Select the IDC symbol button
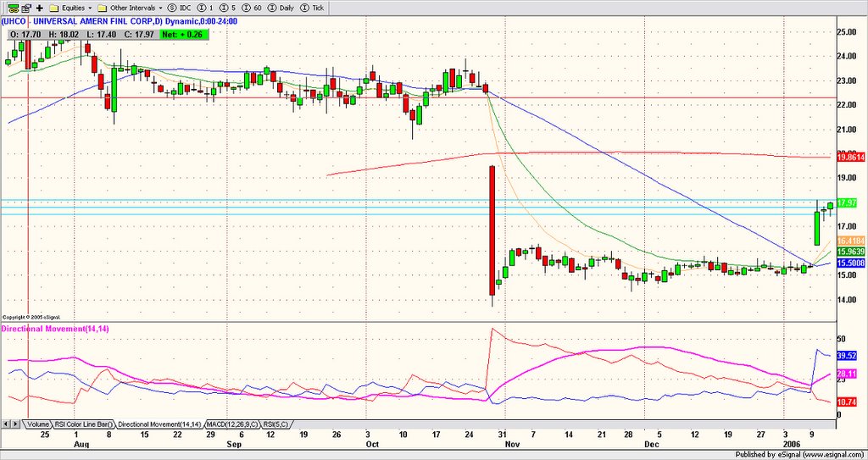This screenshot has width=868, height=460. tap(180, 8)
